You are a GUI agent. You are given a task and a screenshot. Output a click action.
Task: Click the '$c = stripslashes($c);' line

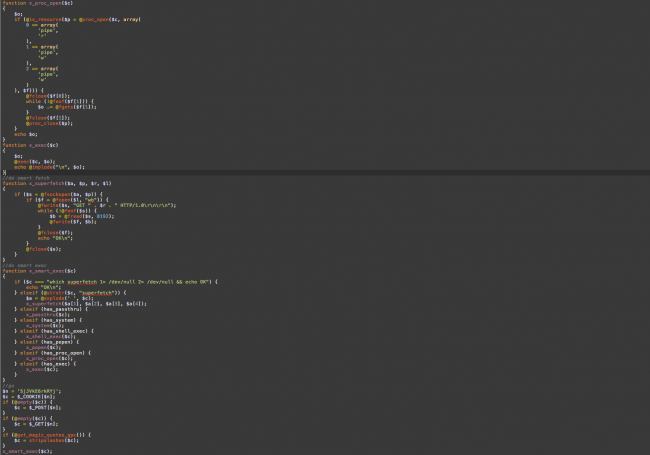46,440
